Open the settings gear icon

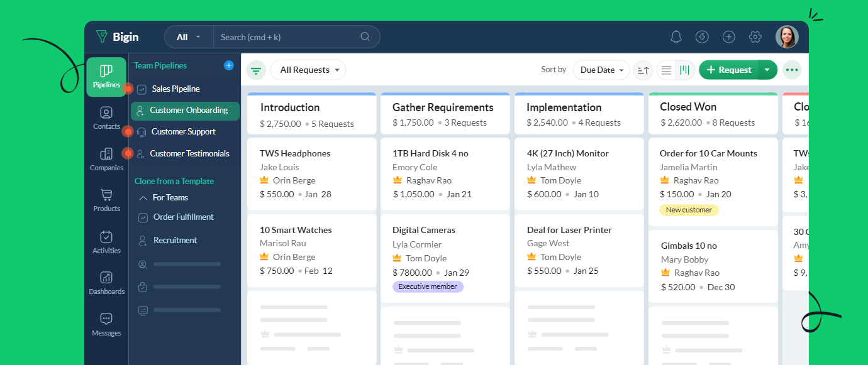point(755,37)
